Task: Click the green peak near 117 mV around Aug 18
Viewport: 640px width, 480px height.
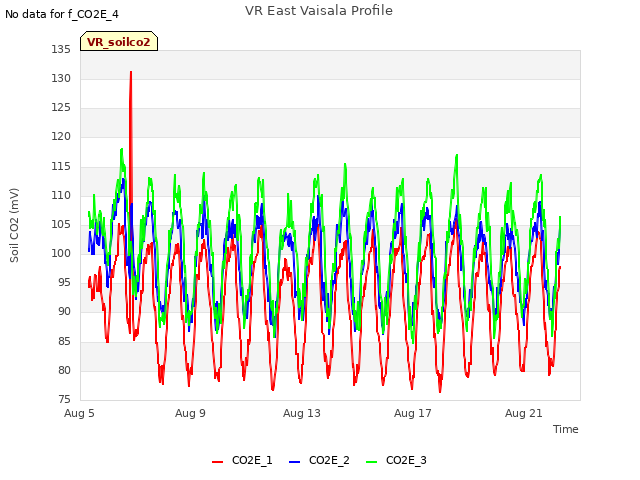Action: pos(456,156)
